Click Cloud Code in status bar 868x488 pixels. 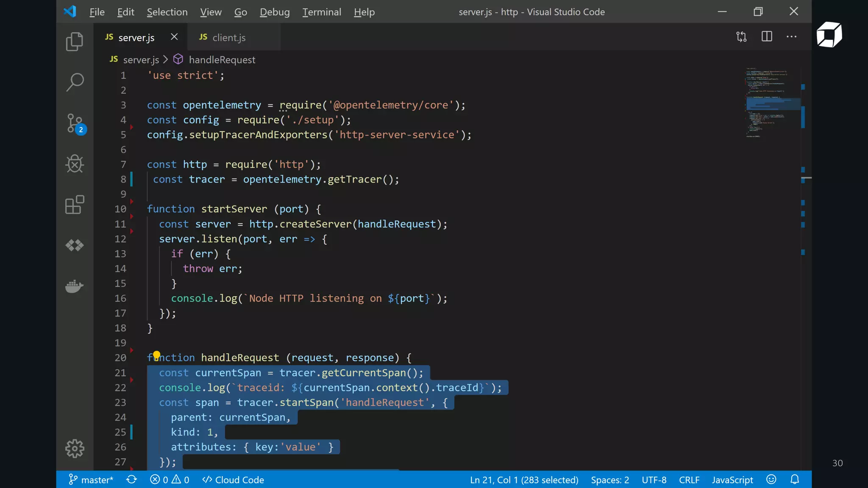pos(233,480)
